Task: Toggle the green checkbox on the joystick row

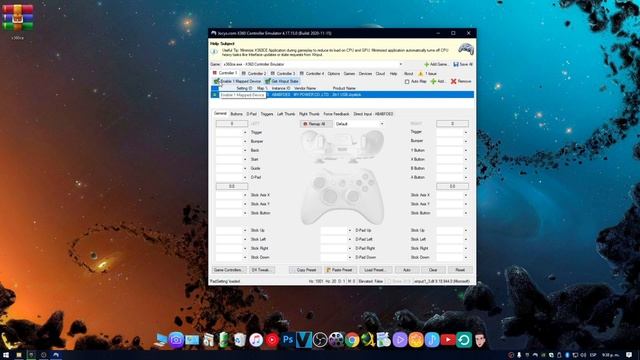Action: pyautogui.click(x=215, y=95)
